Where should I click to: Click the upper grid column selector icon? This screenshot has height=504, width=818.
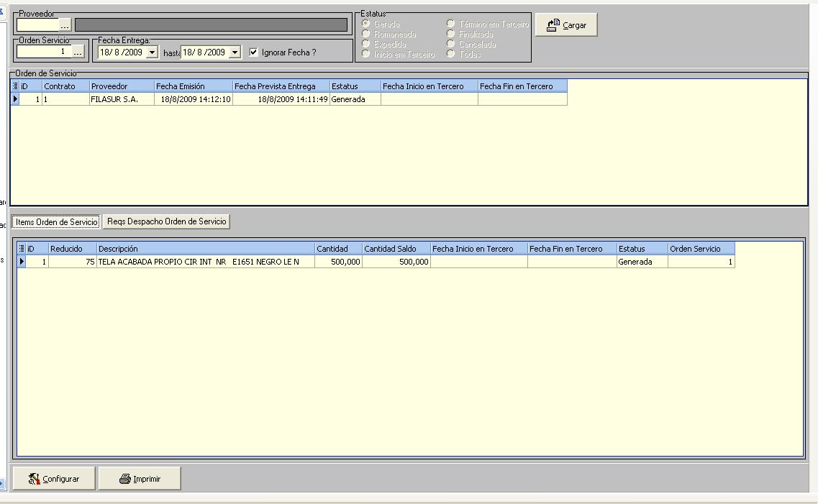[x=15, y=86]
